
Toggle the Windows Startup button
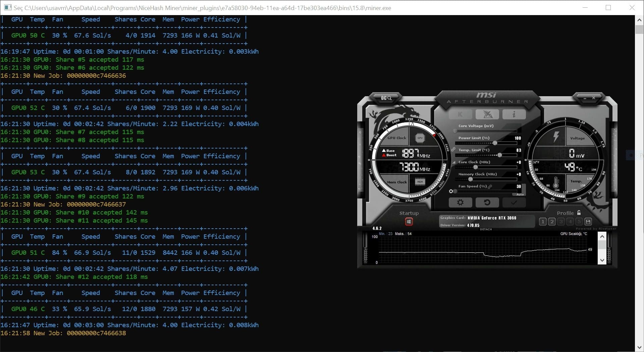click(x=409, y=222)
